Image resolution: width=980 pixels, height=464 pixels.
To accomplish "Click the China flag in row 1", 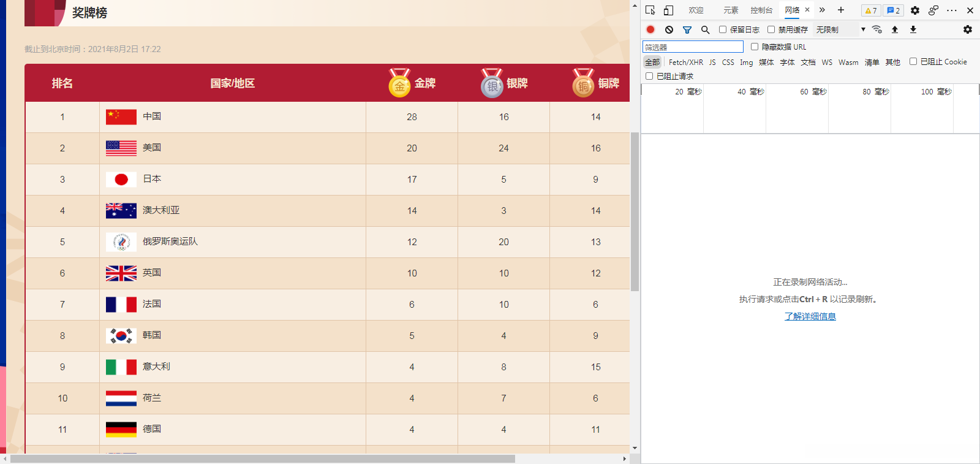I will [121, 116].
